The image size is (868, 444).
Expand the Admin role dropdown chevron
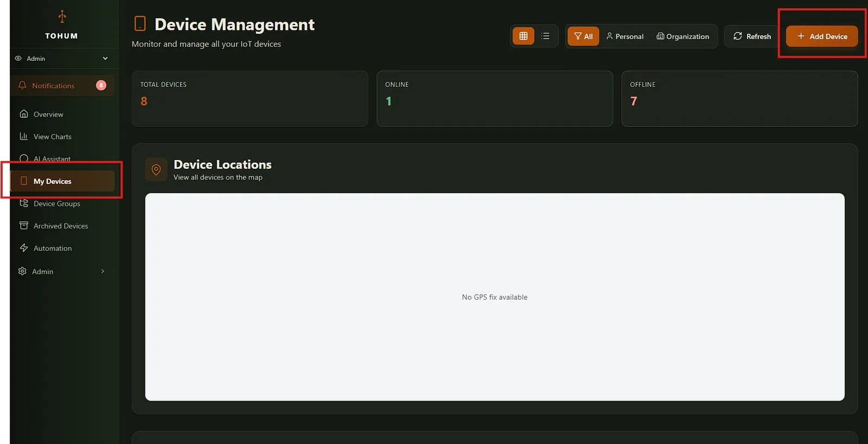[x=105, y=59]
